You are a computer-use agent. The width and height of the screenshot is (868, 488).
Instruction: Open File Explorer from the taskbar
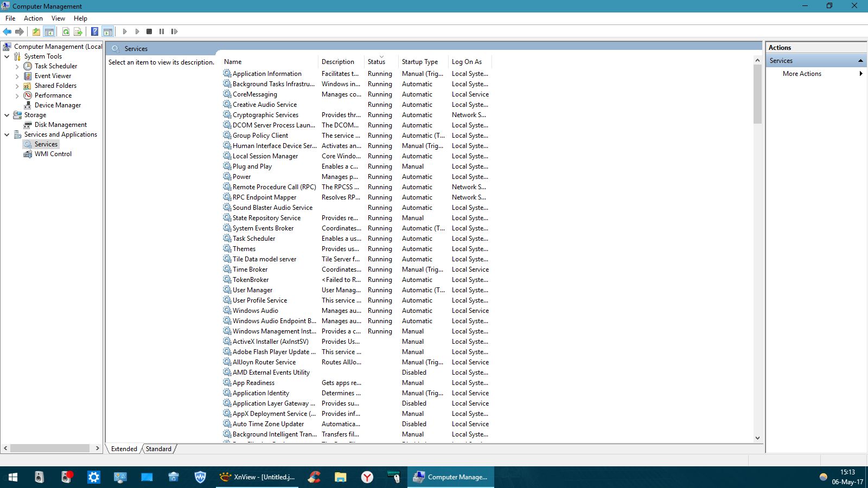pyautogui.click(x=340, y=477)
